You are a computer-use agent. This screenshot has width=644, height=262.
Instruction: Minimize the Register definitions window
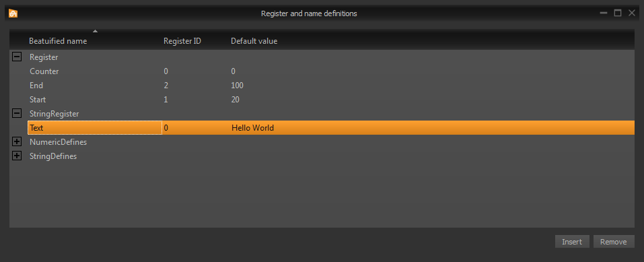pyautogui.click(x=604, y=13)
